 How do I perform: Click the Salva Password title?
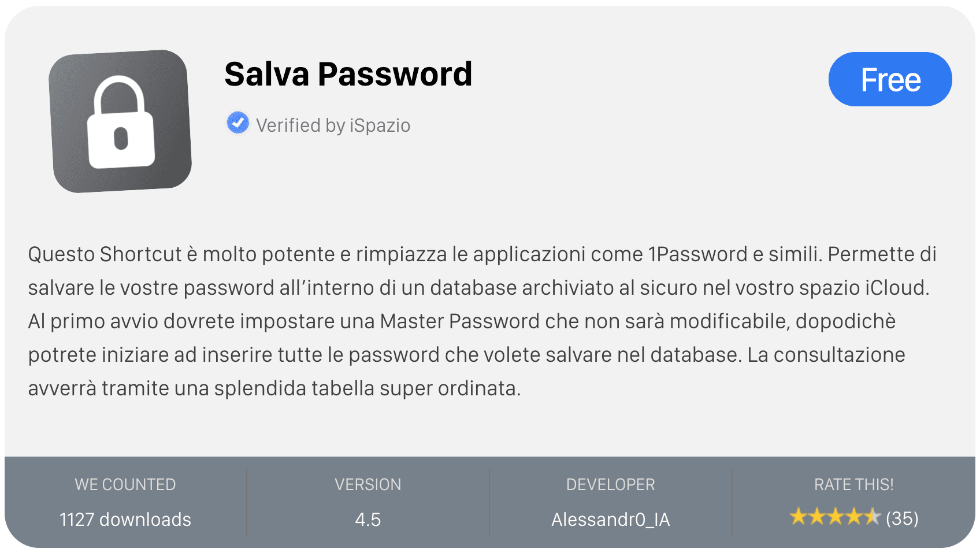pos(348,75)
